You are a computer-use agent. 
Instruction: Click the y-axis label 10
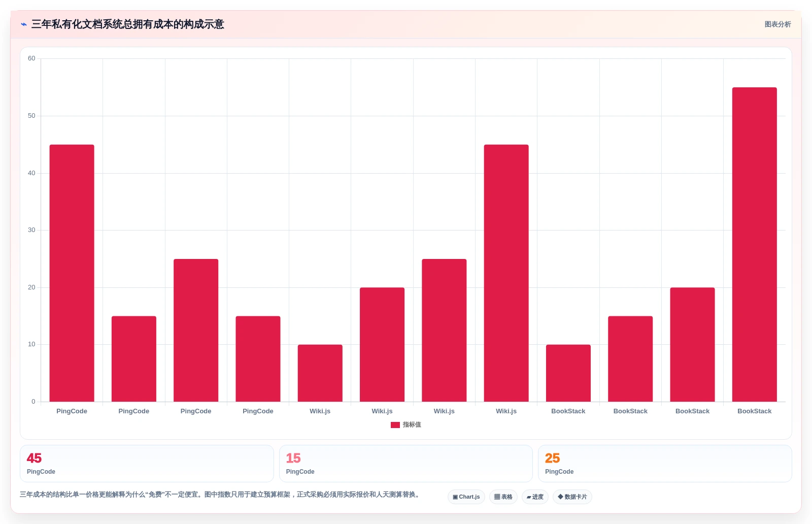(31, 344)
